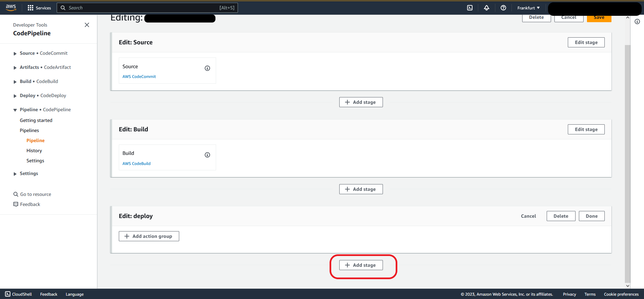Add stage after the Source stage

pos(361,102)
